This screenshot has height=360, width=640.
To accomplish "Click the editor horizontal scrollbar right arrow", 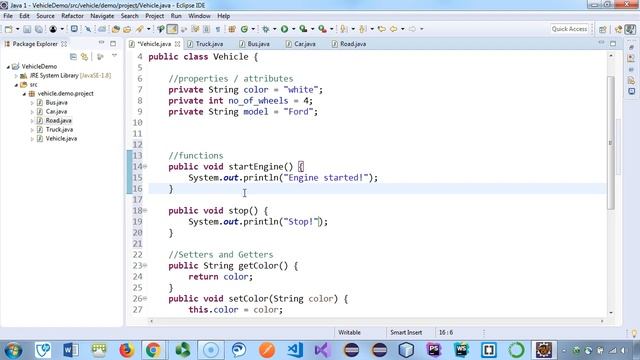I will pyautogui.click(x=602, y=321).
